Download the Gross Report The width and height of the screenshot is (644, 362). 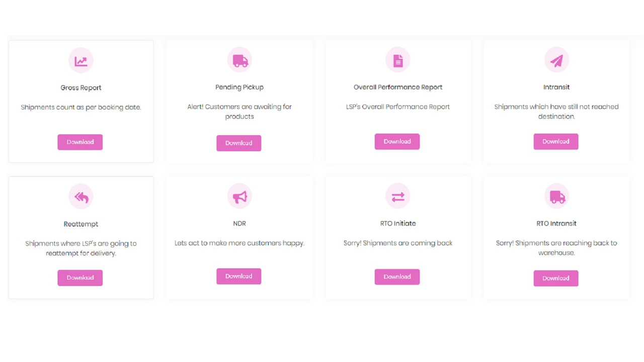(80, 142)
